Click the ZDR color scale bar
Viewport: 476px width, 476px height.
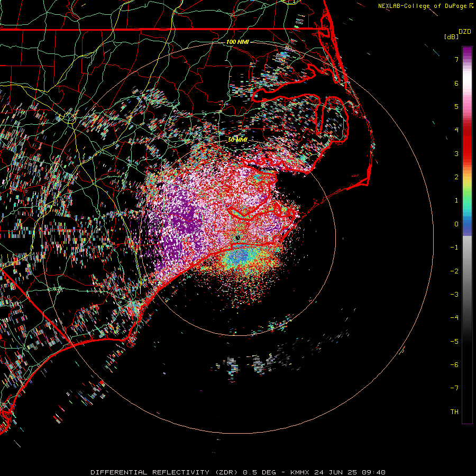[x=467, y=235]
